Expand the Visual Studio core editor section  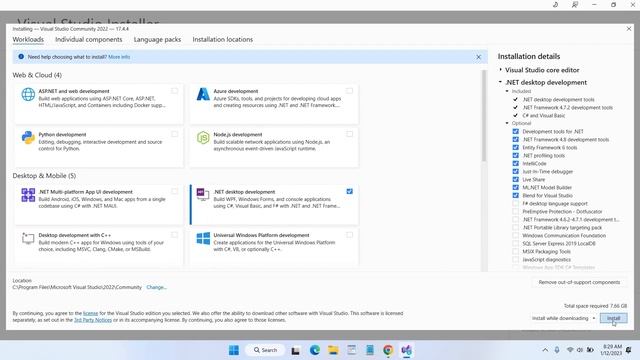point(501,70)
